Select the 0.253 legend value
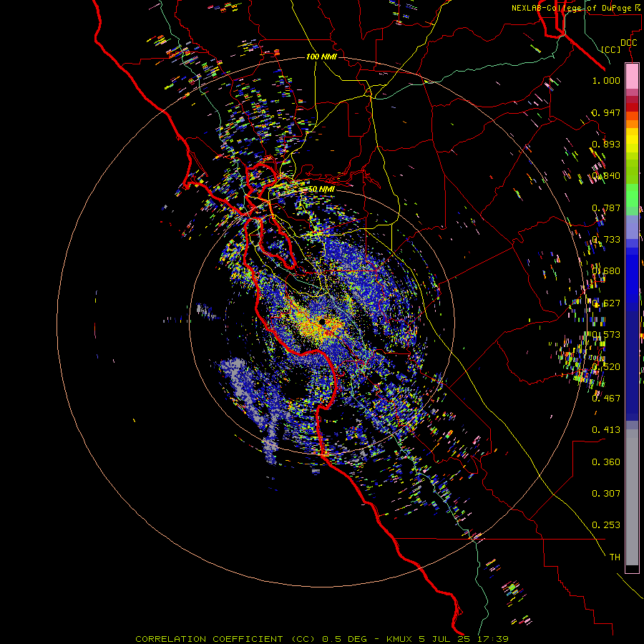Screen dimensions: 644x644 [606, 525]
